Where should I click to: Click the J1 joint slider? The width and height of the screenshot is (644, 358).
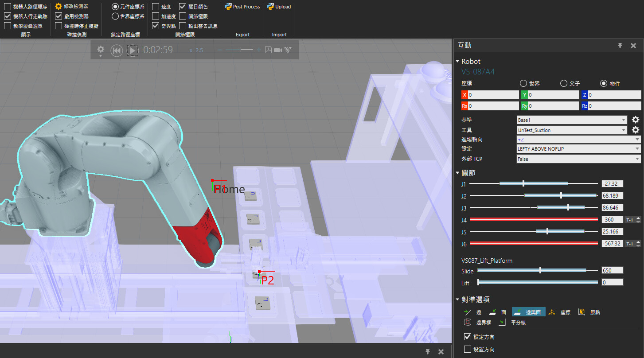pyautogui.click(x=523, y=183)
